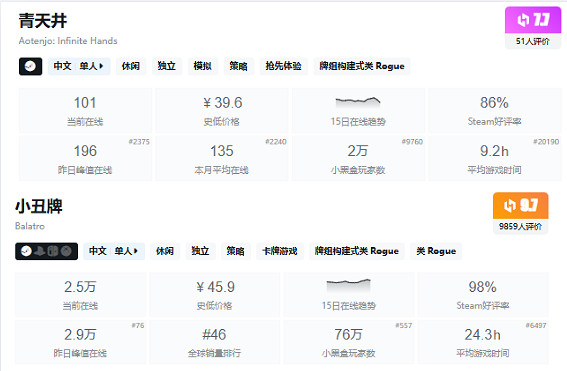Click 9.2h 平均游戏时间 cell
The width and height of the screenshot is (567, 371).
495,158
